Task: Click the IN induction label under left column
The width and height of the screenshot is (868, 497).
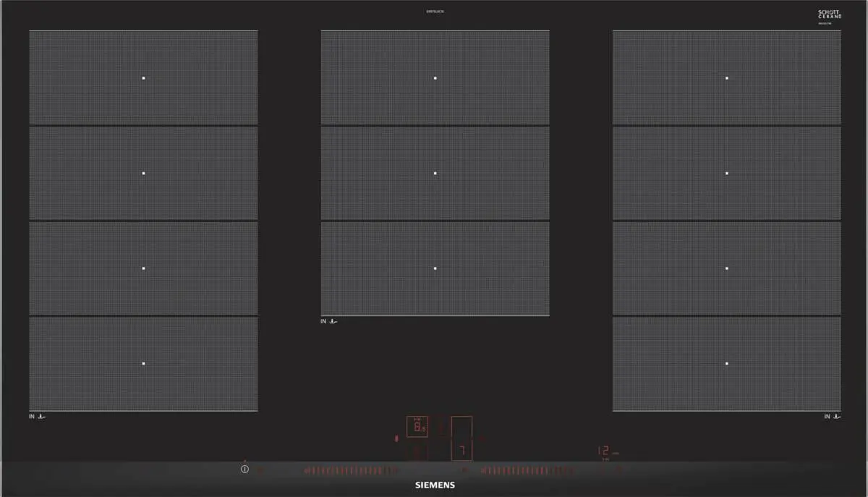Action: [x=37, y=417]
